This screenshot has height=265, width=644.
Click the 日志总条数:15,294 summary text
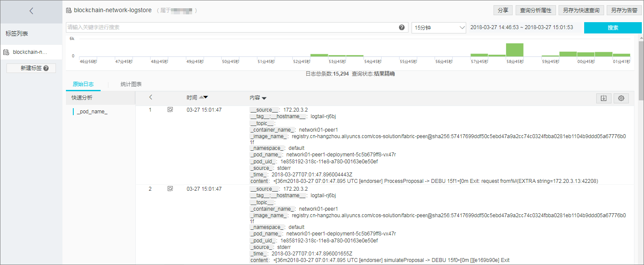pyautogui.click(x=327, y=74)
